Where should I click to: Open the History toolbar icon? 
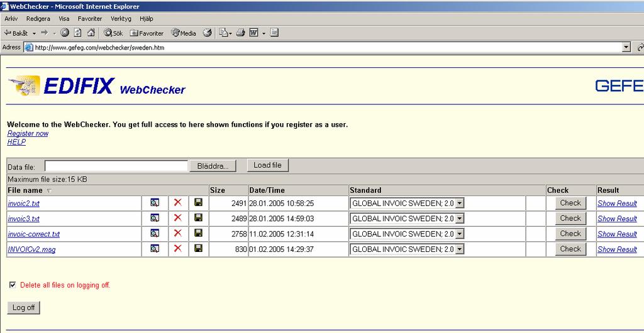pyautogui.click(x=208, y=33)
